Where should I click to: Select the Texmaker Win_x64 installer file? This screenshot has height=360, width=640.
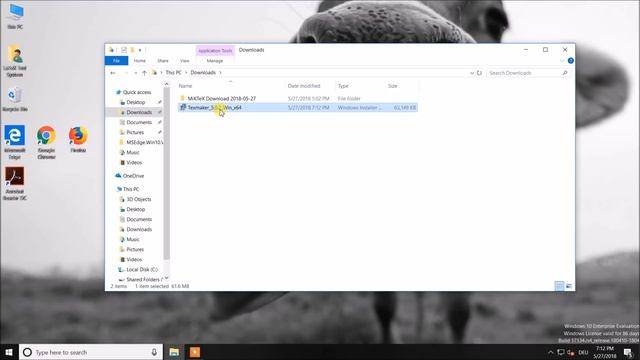(297, 108)
